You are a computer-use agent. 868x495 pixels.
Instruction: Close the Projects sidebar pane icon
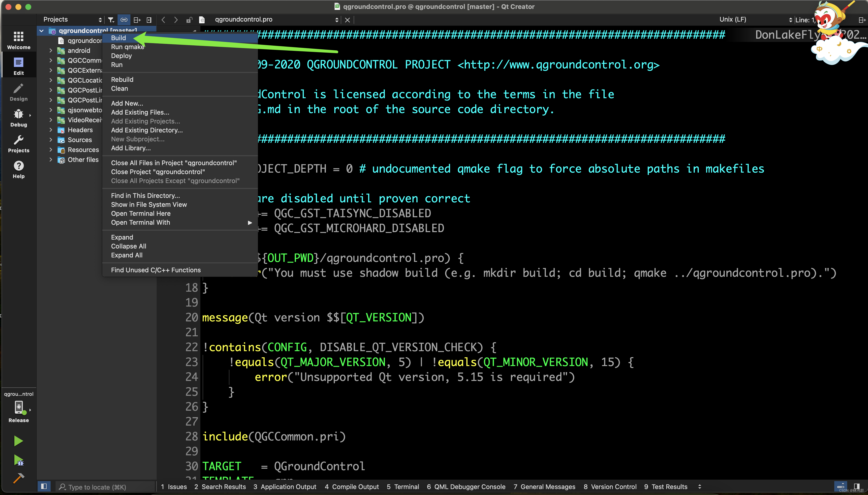point(149,20)
